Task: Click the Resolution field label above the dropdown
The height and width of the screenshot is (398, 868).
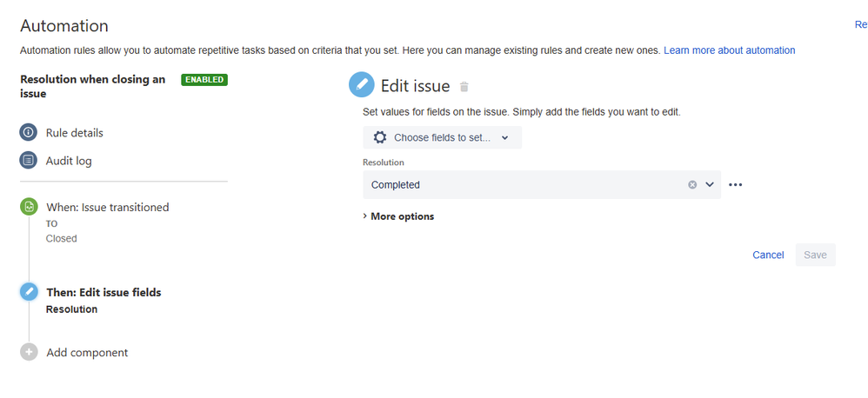Action: (383, 163)
